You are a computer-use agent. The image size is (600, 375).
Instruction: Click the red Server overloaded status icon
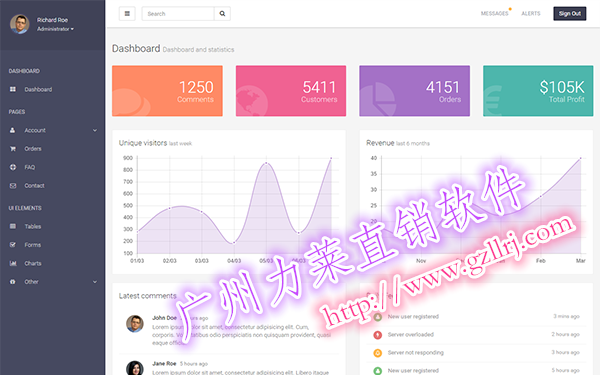click(377, 335)
